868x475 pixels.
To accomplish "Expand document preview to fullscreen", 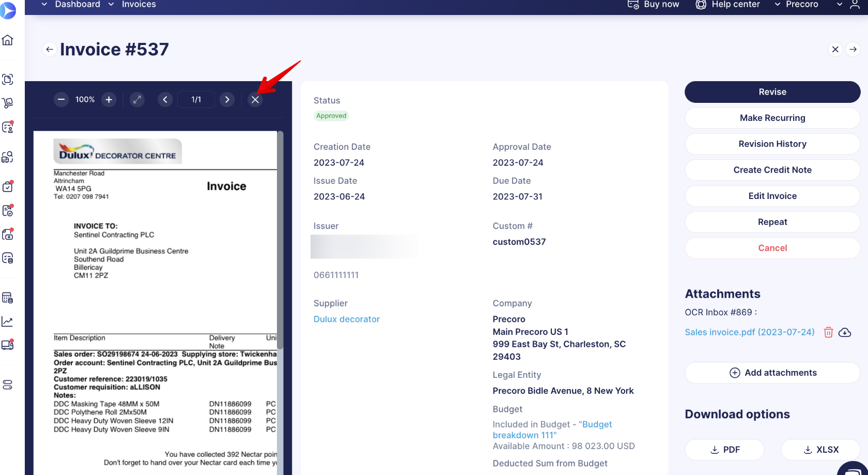I will click(137, 99).
